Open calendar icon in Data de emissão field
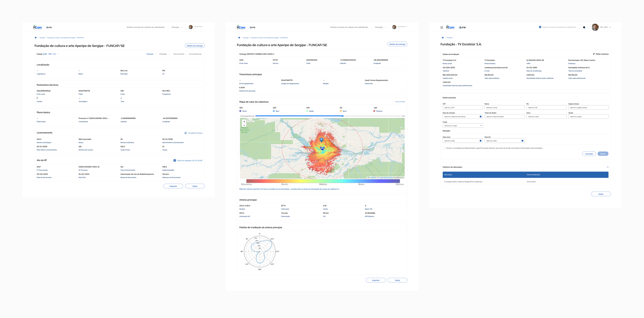The height and width of the screenshot is (318, 644). click(480, 116)
